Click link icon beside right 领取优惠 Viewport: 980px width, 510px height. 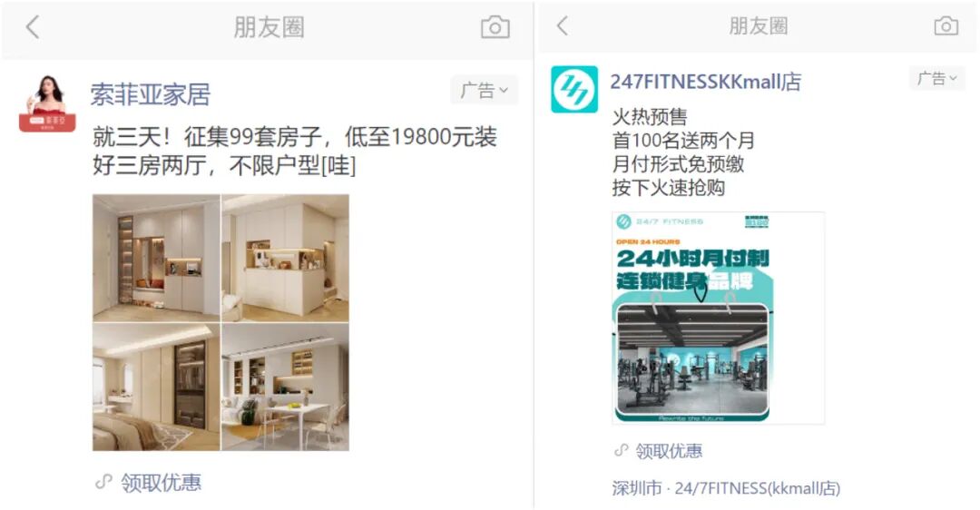point(621,451)
